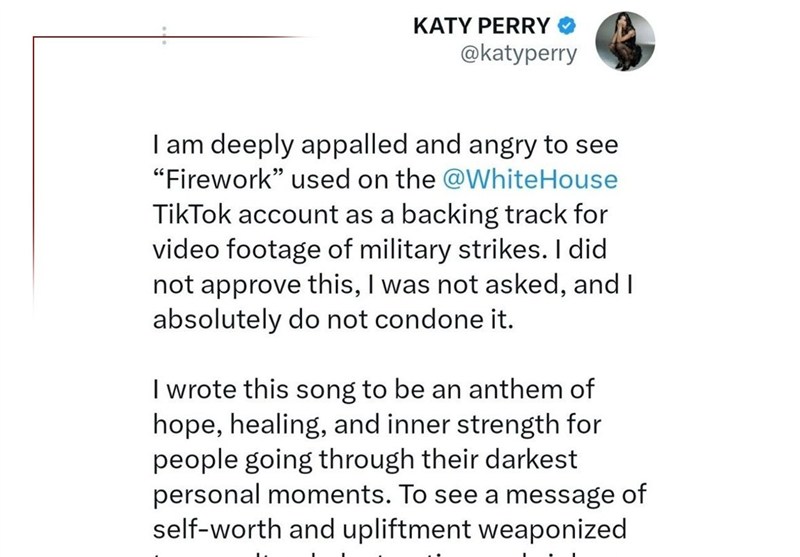
Task: Click the line "self-worth and upliftment weaponized"
Action: 390,529
